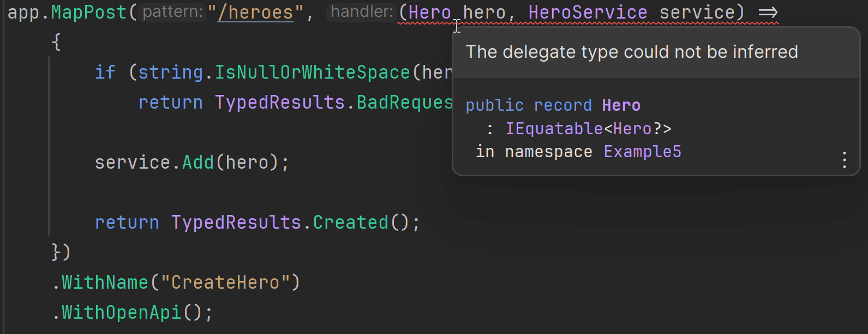
Task: Click the IsNullOrWhiteSpace method name
Action: 312,73
